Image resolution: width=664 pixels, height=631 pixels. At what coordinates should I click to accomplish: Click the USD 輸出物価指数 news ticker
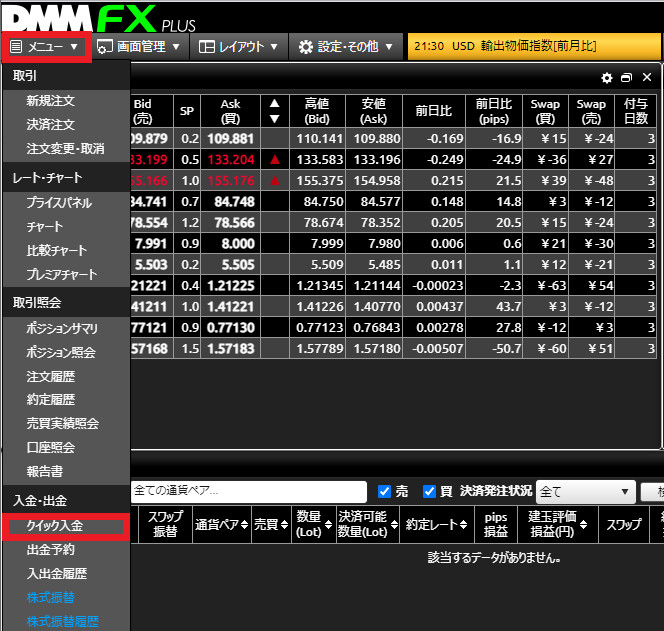pyautogui.click(x=534, y=46)
